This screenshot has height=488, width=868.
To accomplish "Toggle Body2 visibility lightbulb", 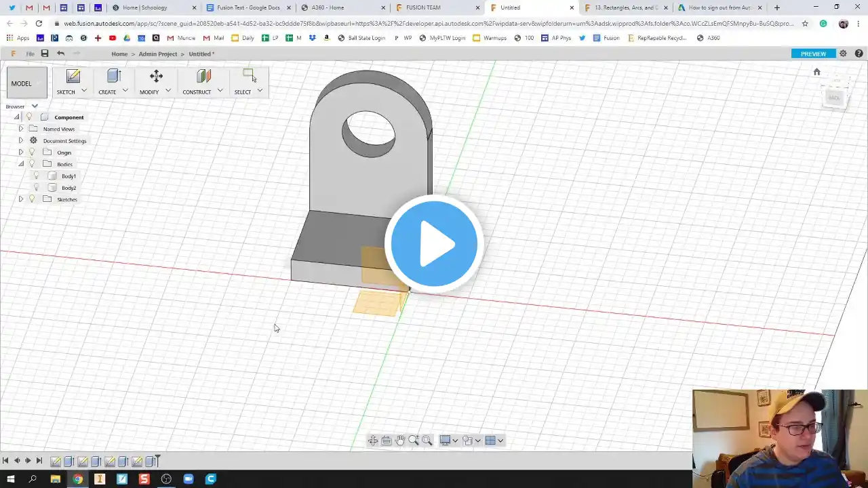I will [x=37, y=188].
